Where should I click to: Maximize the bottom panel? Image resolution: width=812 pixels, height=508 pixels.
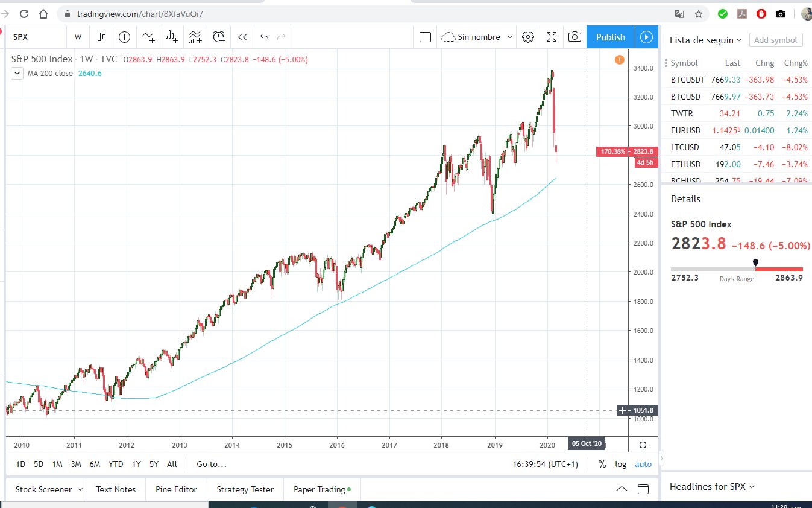coord(644,489)
